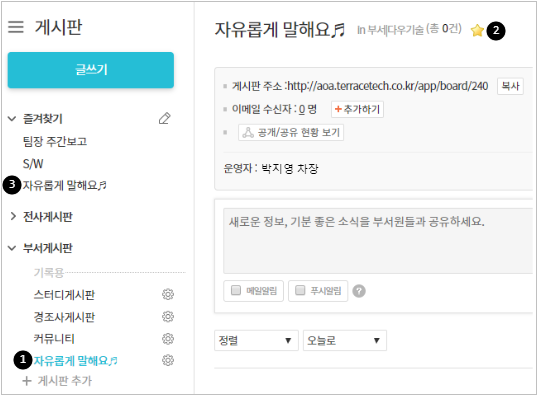Click in the new post text area
The height and width of the screenshot is (395, 537).
tap(378, 241)
